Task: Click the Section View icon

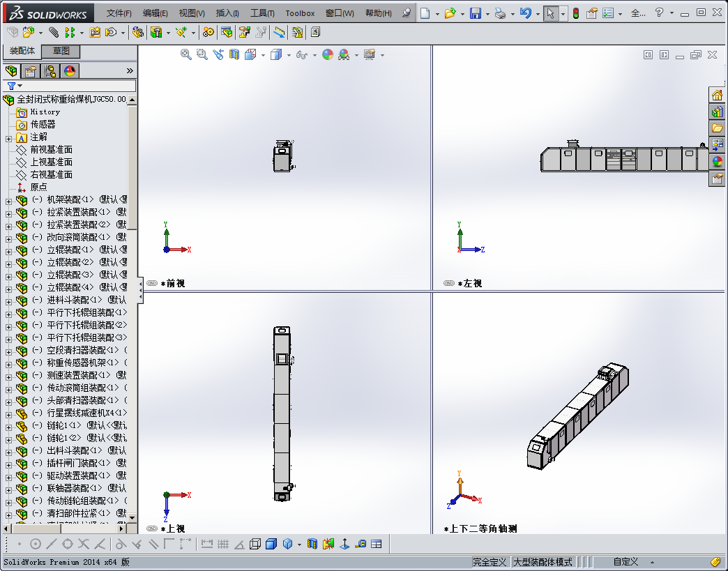Action: pos(234,54)
